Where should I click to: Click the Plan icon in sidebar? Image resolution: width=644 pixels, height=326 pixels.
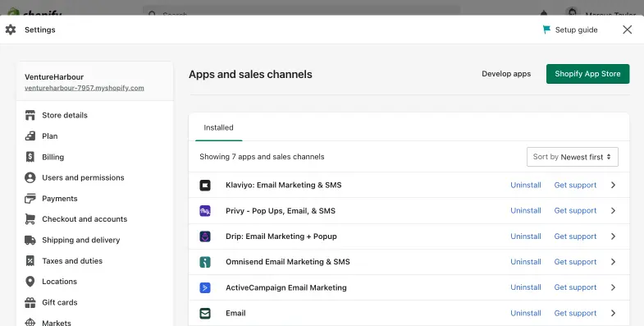click(x=30, y=136)
